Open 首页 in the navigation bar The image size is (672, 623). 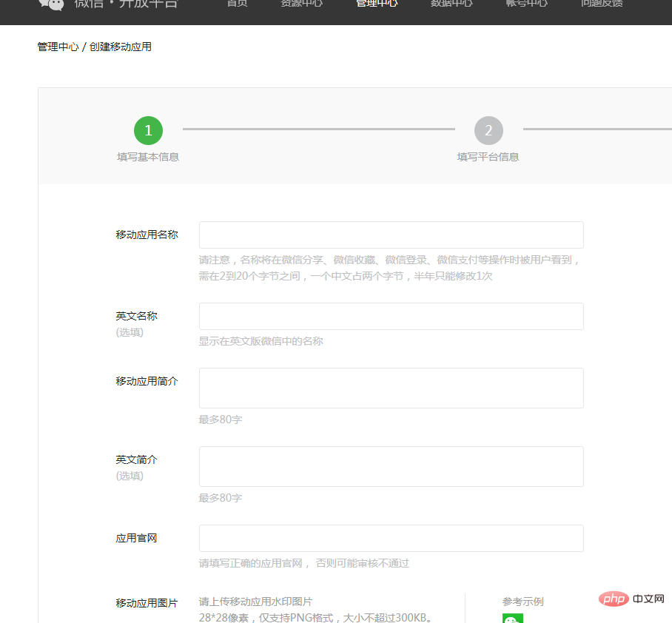coord(237,4)
